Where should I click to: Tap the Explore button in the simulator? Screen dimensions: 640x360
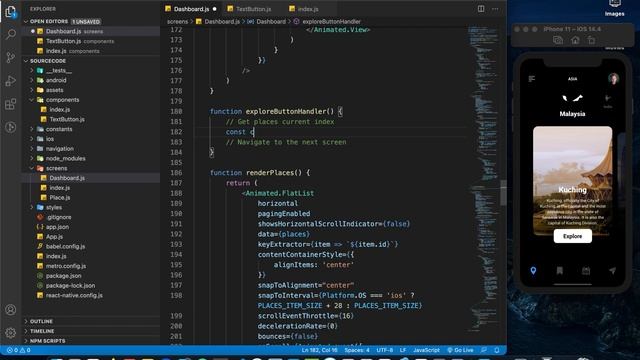pyautogui.click(x=572, y=236)
